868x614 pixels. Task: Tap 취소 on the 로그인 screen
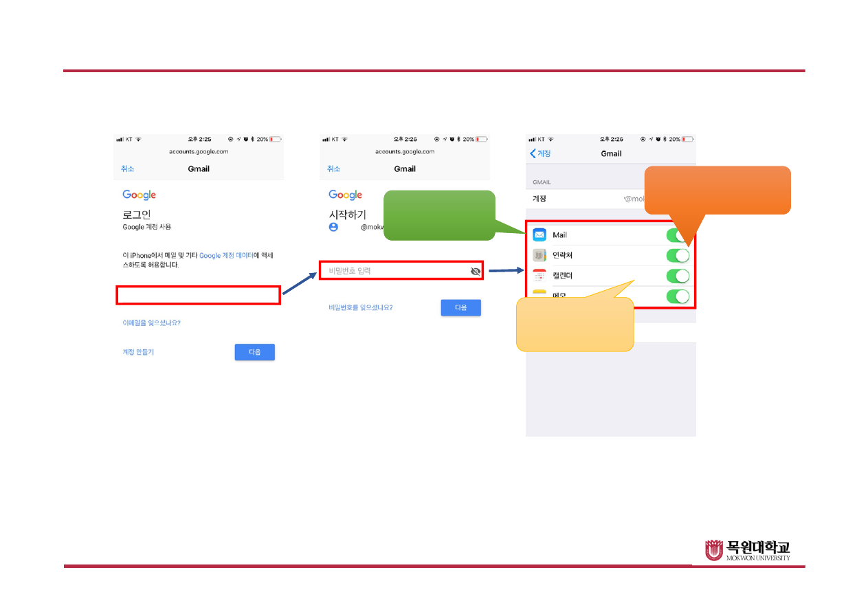tap(127, 168)
